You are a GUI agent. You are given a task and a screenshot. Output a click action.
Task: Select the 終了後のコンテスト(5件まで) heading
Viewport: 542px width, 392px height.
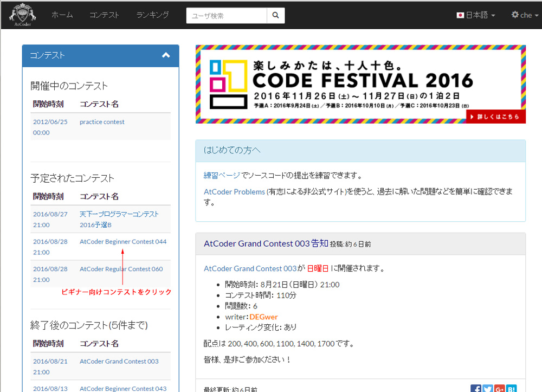click(x=89, y=325)
